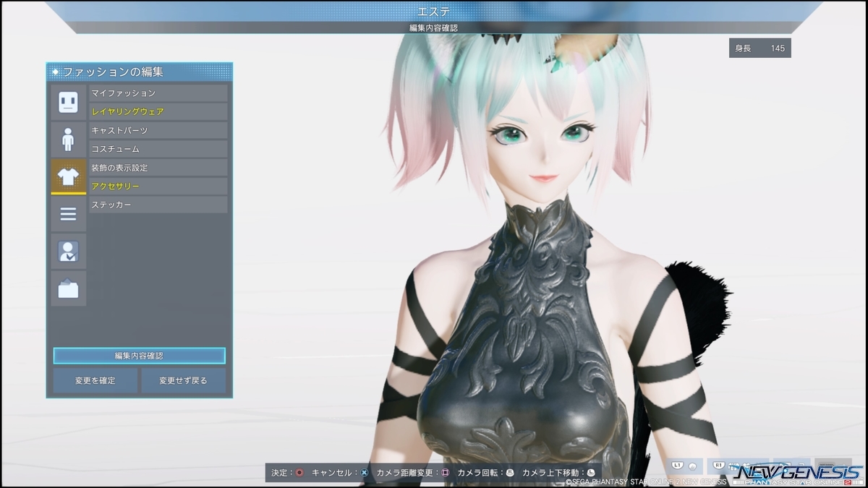
Task: Click the circle button glyph beside 決定
Action: (299, 473)
